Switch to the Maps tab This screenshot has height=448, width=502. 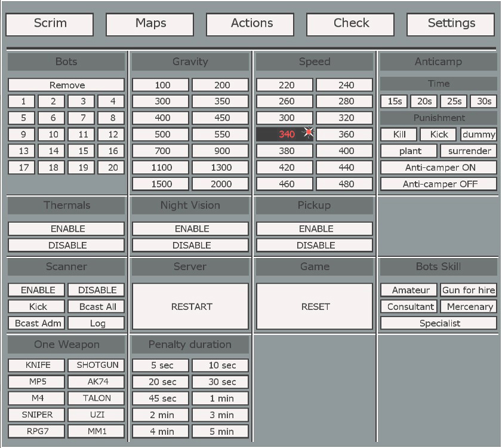tap(150, 24)
